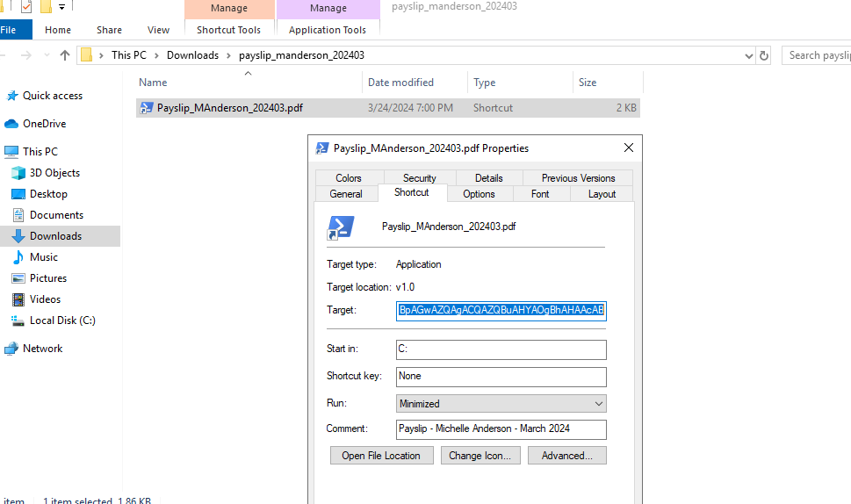851x504 pixels.
Task: Click the Network icon in navigation pane
Action: coord(11,349)
